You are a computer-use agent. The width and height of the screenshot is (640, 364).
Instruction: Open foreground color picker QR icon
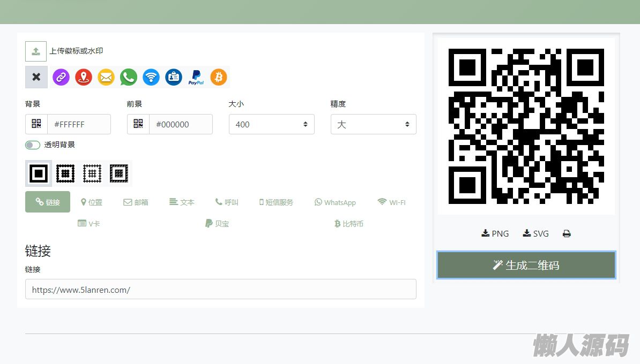[138, 124]
